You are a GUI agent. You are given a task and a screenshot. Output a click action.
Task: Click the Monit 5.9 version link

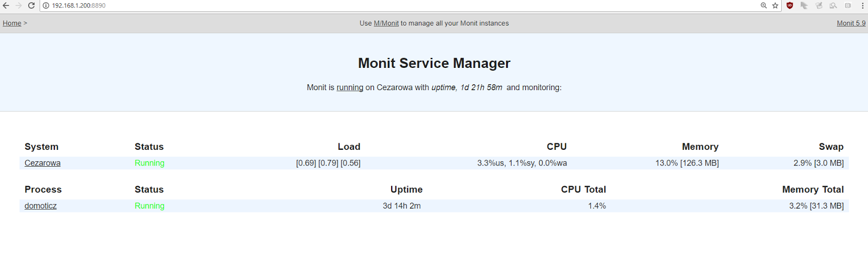point(851,23)
